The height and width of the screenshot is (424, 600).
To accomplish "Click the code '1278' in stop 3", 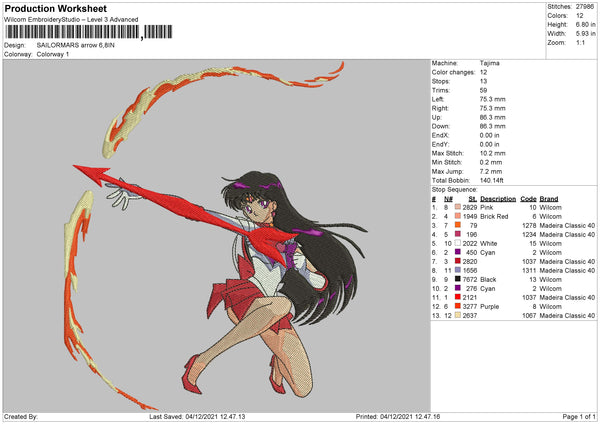I will [x=529, y=225].
